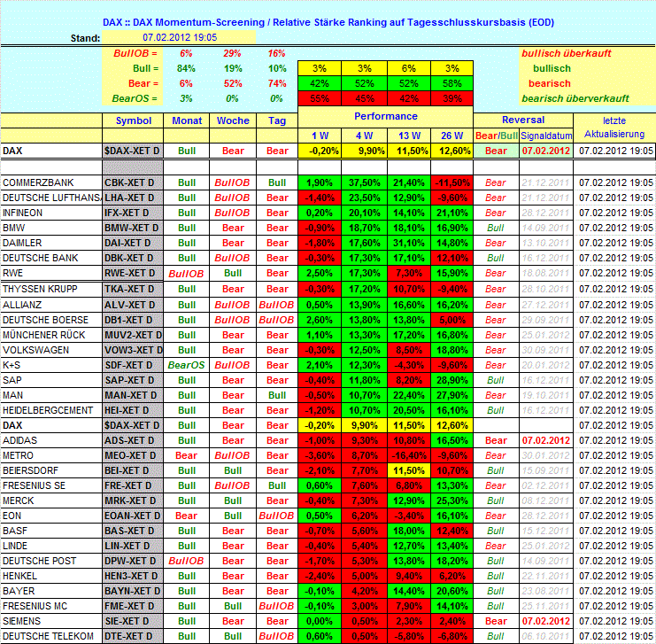Click the Adidas red signal date 07.02.2012
The image size is (656, 644).
pos(545,439)
